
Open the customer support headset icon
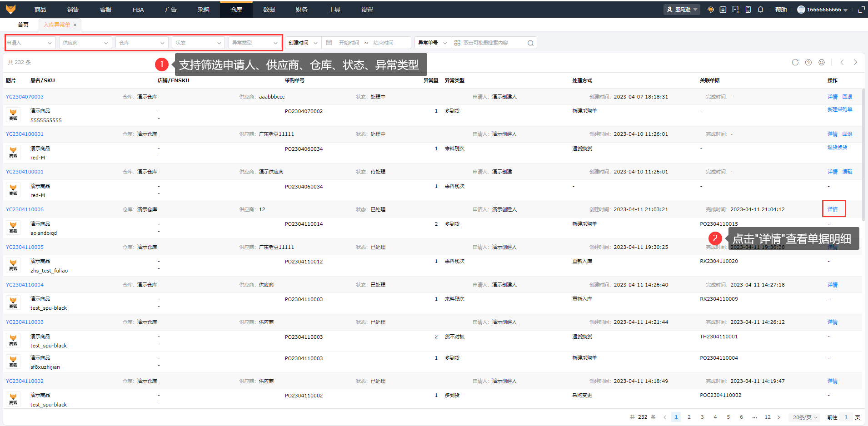pyautogui.click(x=711, y=10)
